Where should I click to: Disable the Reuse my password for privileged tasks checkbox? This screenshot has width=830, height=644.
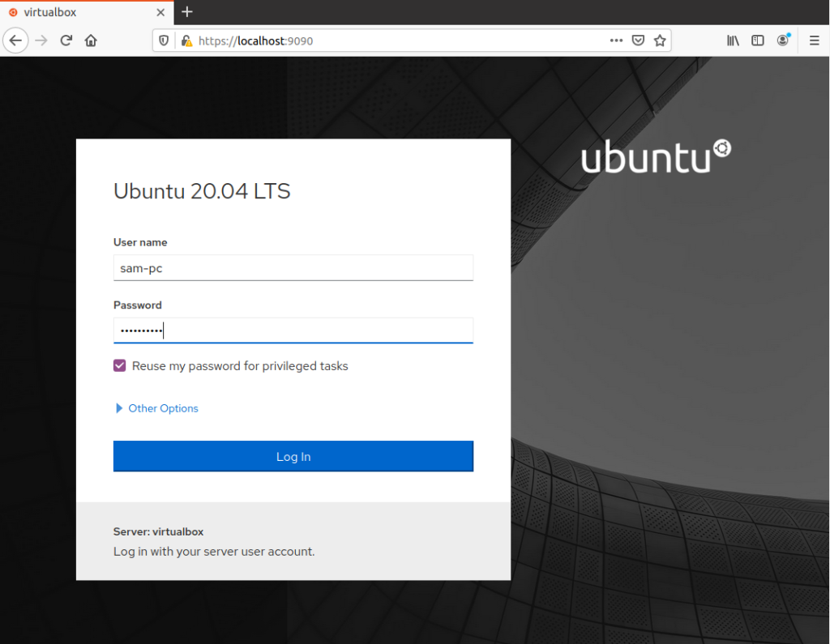pyautogui.click(x=119, y=365)
